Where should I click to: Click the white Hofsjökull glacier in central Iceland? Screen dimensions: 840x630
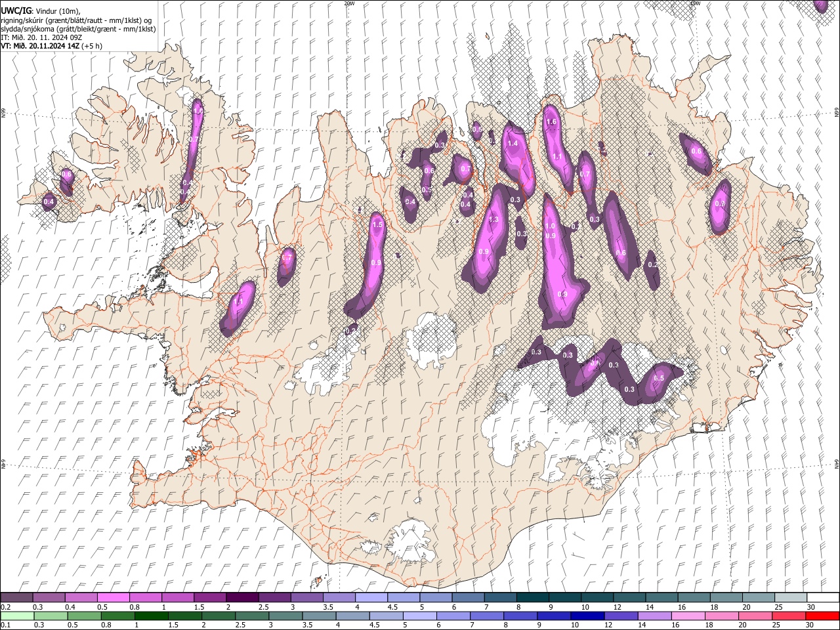click(431, 340)
